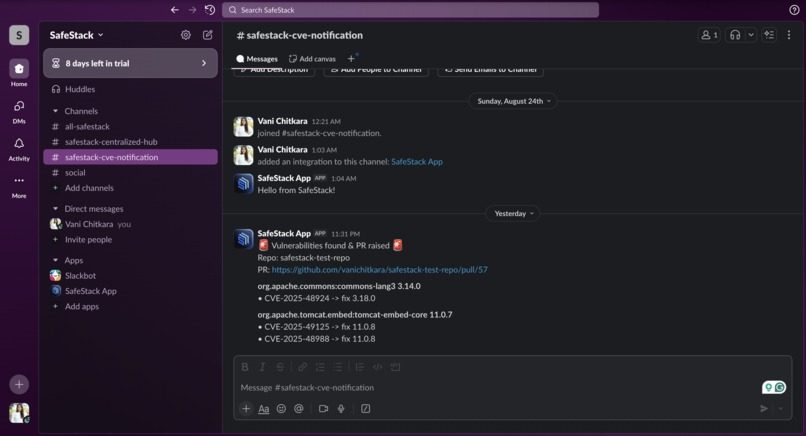
Task: Open the user profile avatar
Action: point(19,413)
